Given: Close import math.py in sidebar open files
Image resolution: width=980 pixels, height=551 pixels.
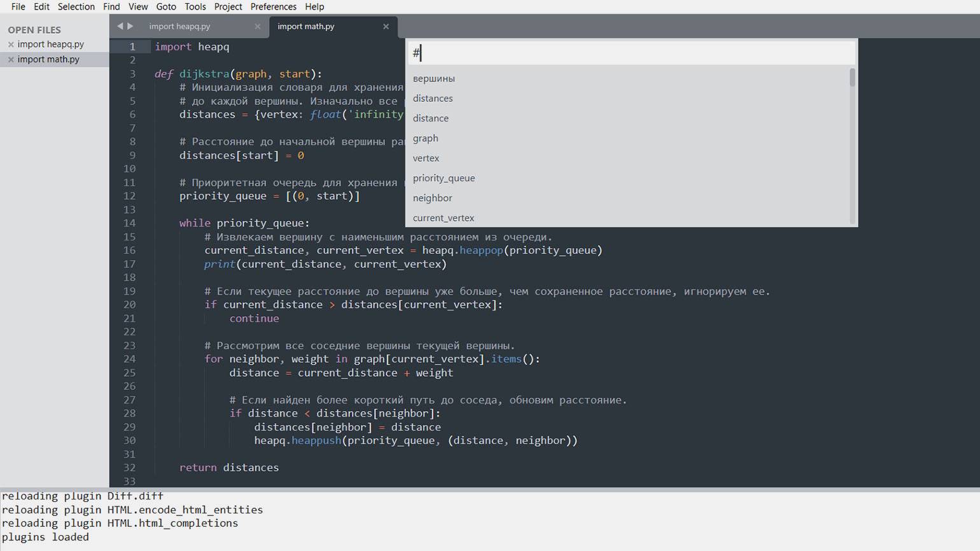Looking at the screenshot, I should click(11, 59).
